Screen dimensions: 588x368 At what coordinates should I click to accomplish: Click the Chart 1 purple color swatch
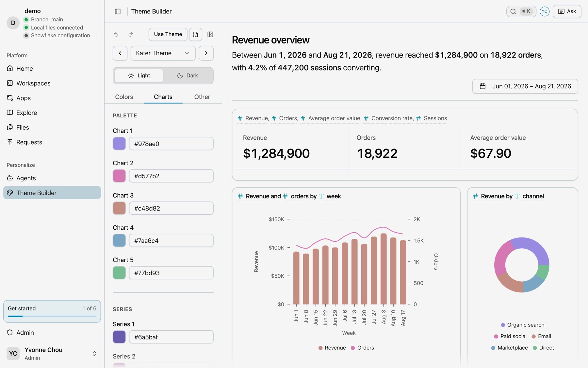coord(119,144)
